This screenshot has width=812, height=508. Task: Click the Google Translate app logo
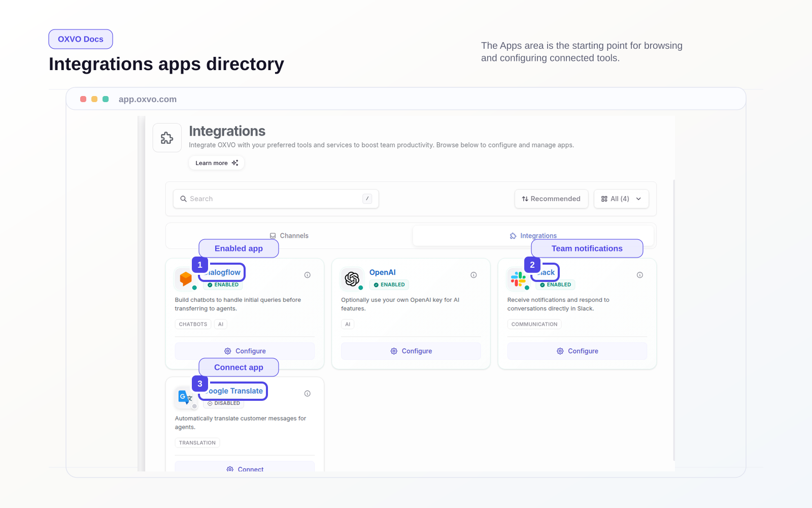point(186,397)
